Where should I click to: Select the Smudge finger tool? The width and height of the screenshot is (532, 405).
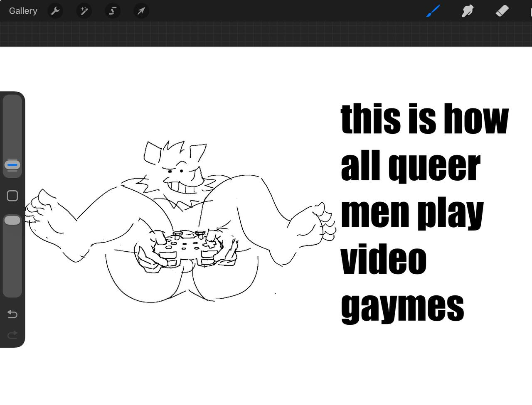tap(468, 11)
